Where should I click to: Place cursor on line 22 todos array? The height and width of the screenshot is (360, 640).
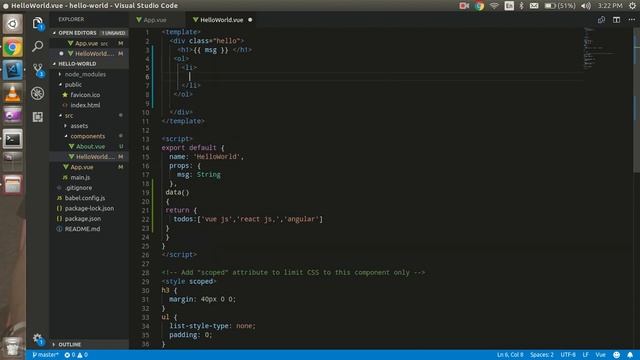[248, 219]
